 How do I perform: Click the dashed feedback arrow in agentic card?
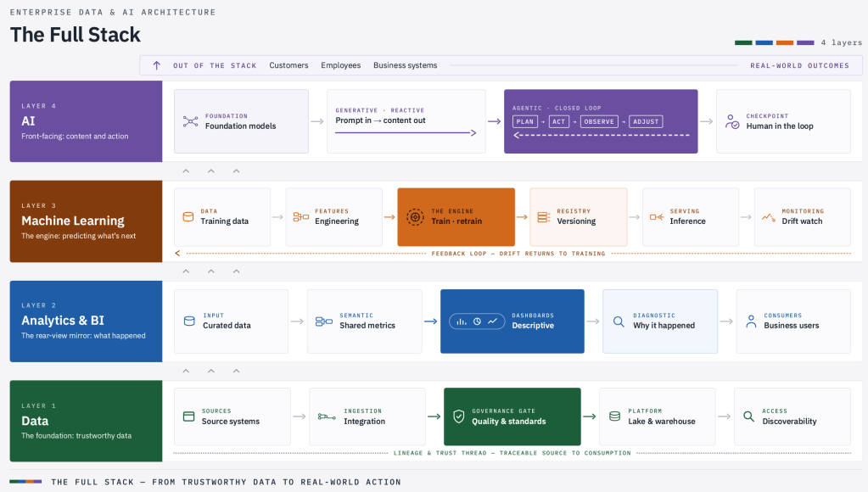(602, 135)
